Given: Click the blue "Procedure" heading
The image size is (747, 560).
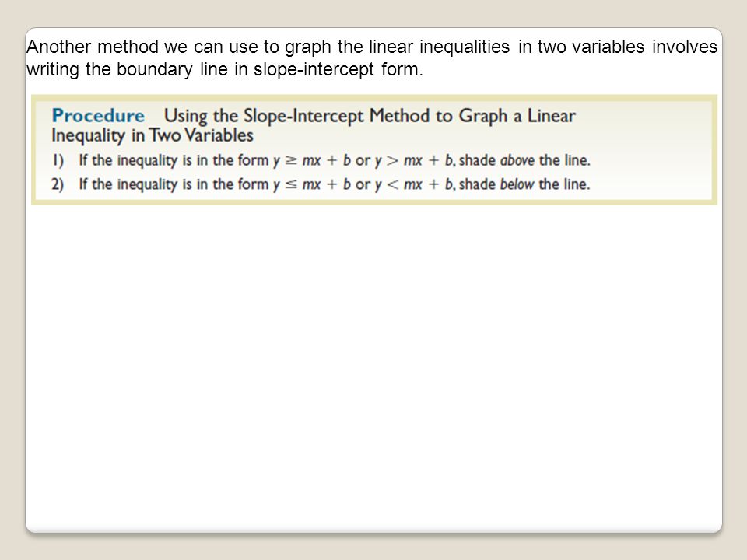Looking at the screenshot, I should (98, 116).
